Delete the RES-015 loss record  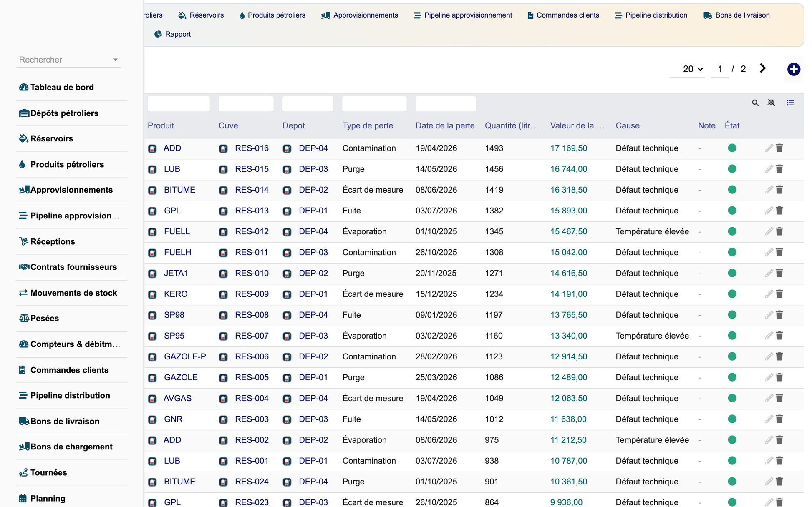[x=779, y=169]
